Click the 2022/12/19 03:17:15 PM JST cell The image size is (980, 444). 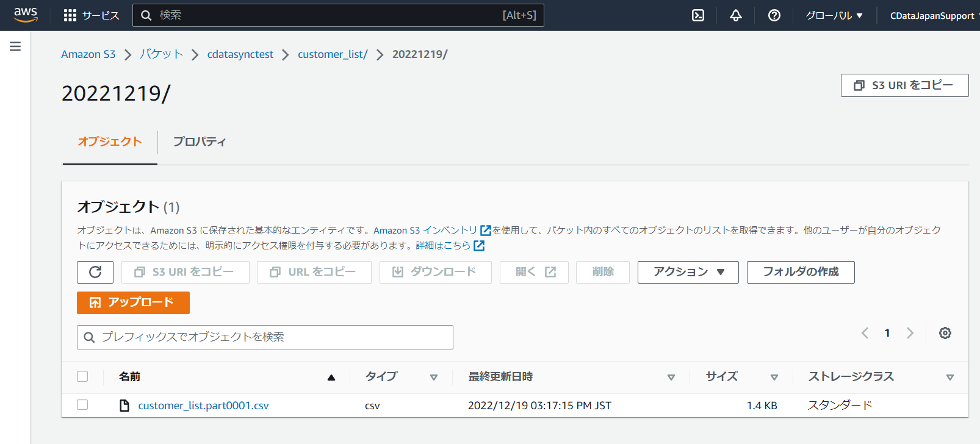tap(539, 406)
